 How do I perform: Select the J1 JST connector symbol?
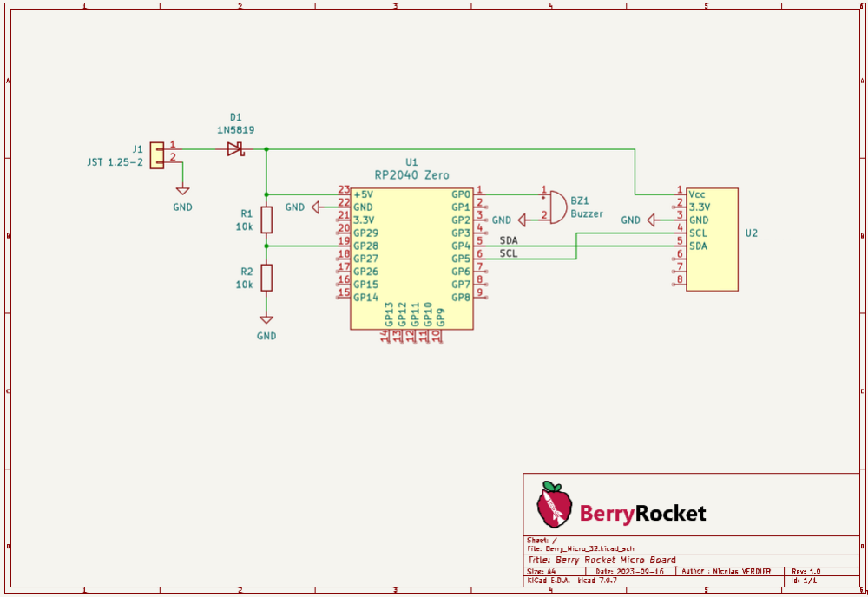tap(156, 155)
